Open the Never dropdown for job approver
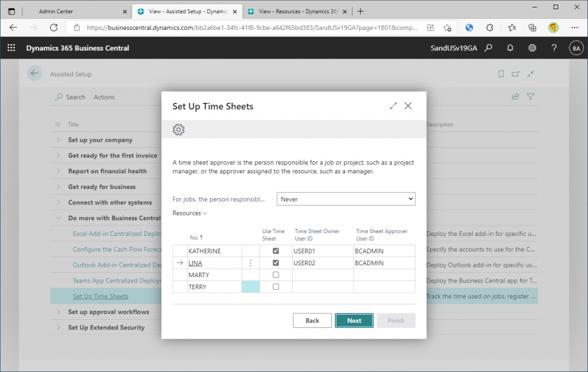This screenshot has height=372, width=588. point(346,199)
